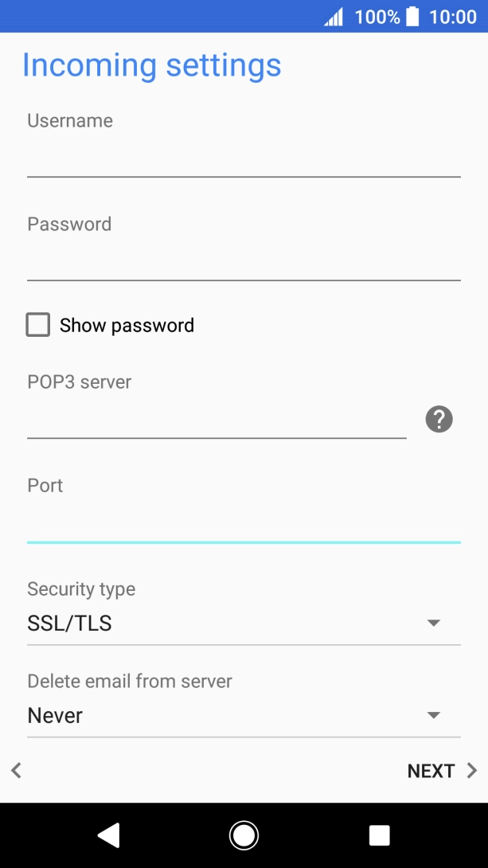Select the Never option text
488x868 pixels.
(54, 715)
